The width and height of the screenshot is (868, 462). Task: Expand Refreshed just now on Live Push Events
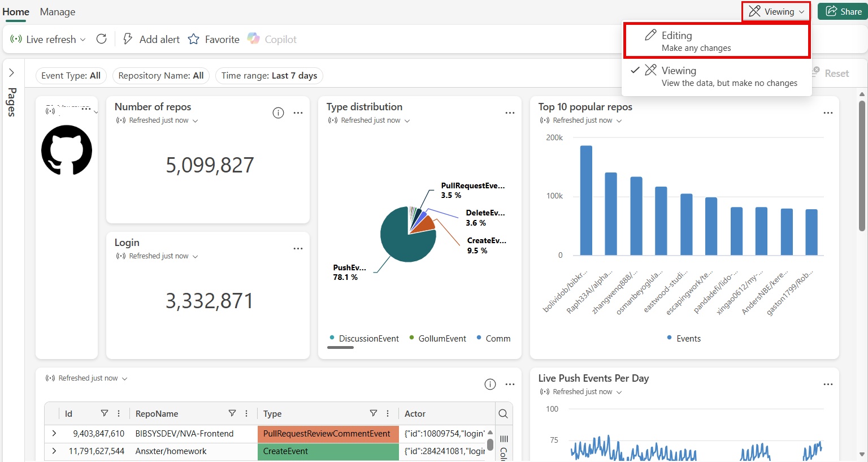581,392
